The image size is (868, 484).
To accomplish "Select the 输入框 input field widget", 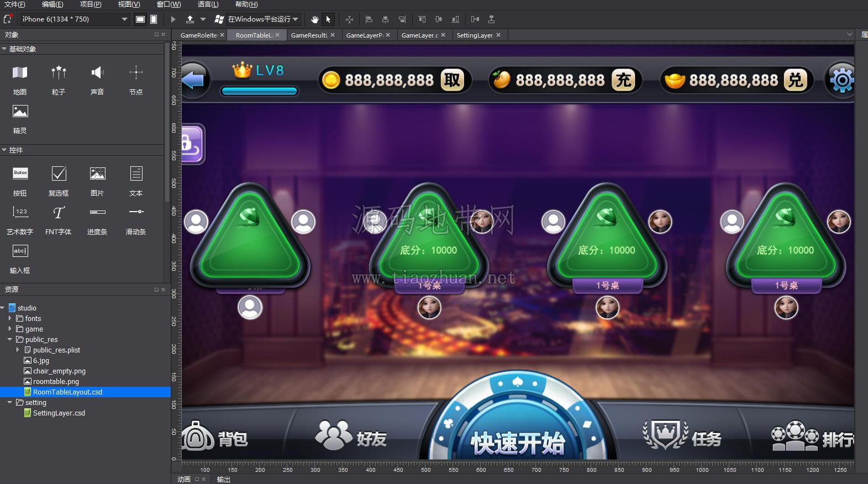I will click(x=20, y=259).
